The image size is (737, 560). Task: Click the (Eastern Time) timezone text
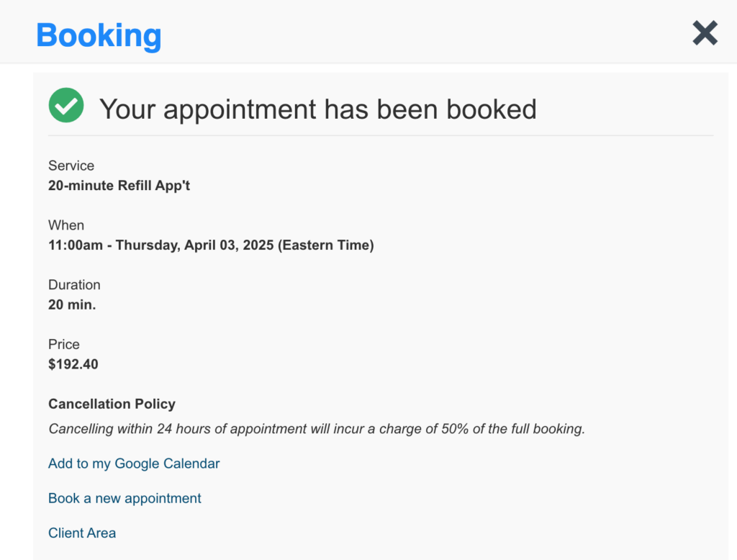(x=326, y=245)
